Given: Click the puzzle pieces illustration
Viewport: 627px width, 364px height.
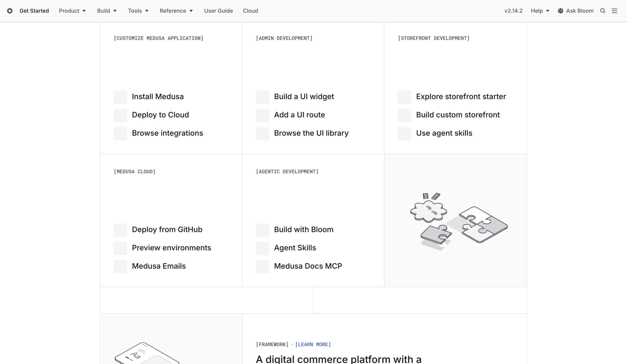Looking at the screenshot, I should (x=459, y=221).
